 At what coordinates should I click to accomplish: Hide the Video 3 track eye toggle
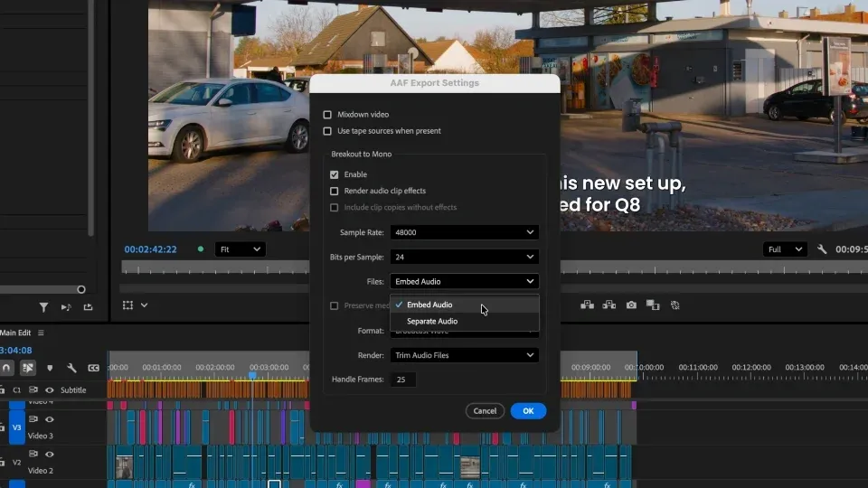pyautogui.click(x=49, y=419)
